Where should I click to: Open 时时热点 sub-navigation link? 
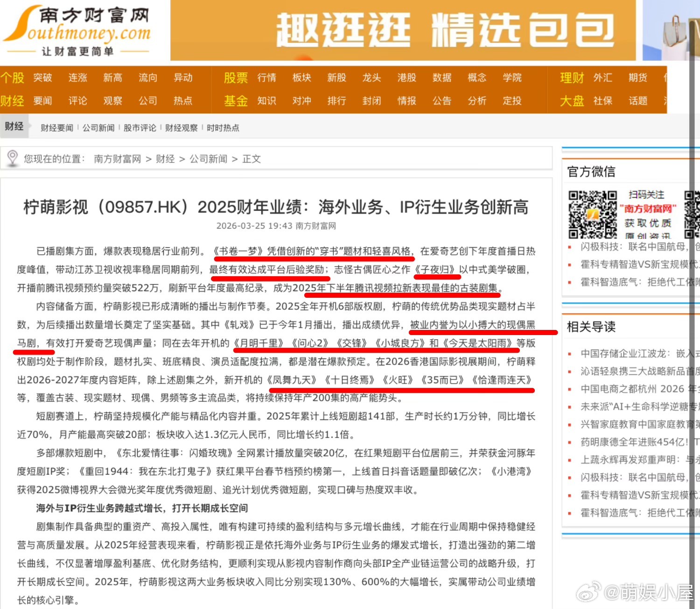tap(223, 128)
